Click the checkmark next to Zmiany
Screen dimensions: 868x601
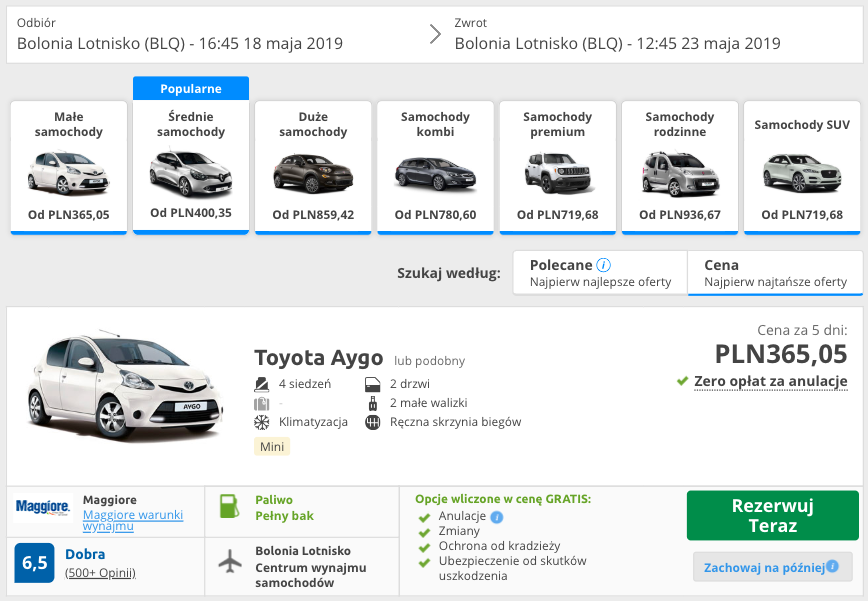tap(425, 532)
